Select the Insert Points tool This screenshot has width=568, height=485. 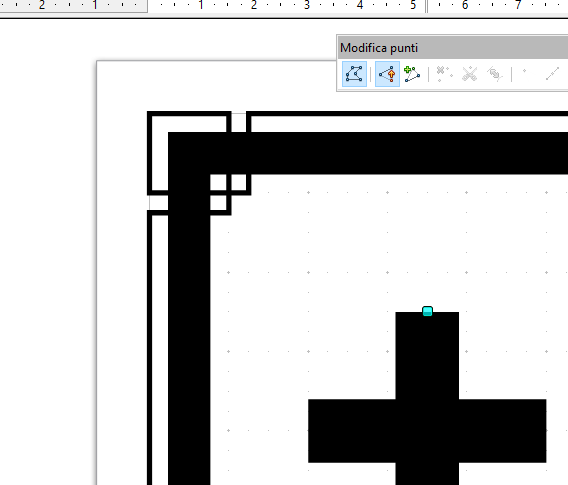pyautogui.click(x=412, y=74)
